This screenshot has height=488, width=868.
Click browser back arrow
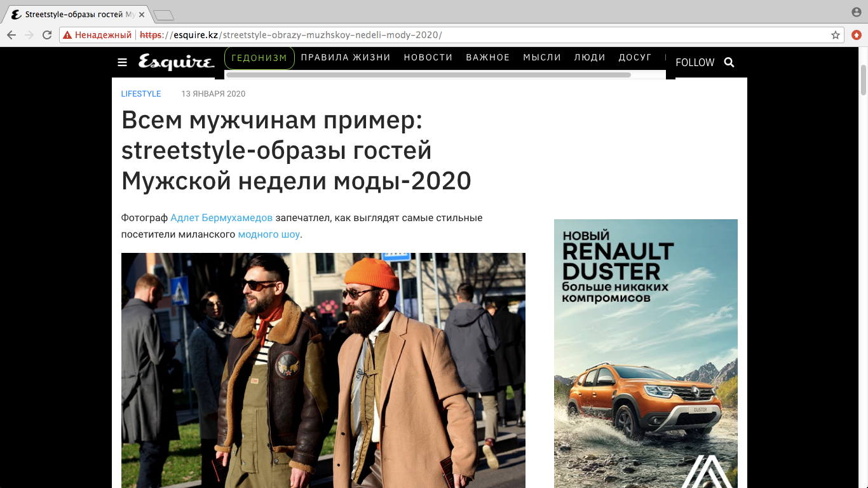click(11, 35)
